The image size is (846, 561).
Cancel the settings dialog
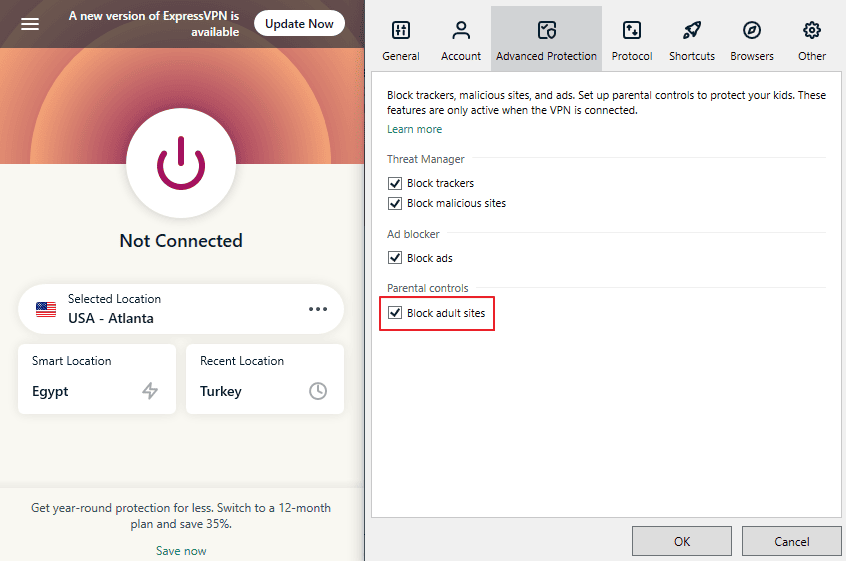(x=792, y=541)
